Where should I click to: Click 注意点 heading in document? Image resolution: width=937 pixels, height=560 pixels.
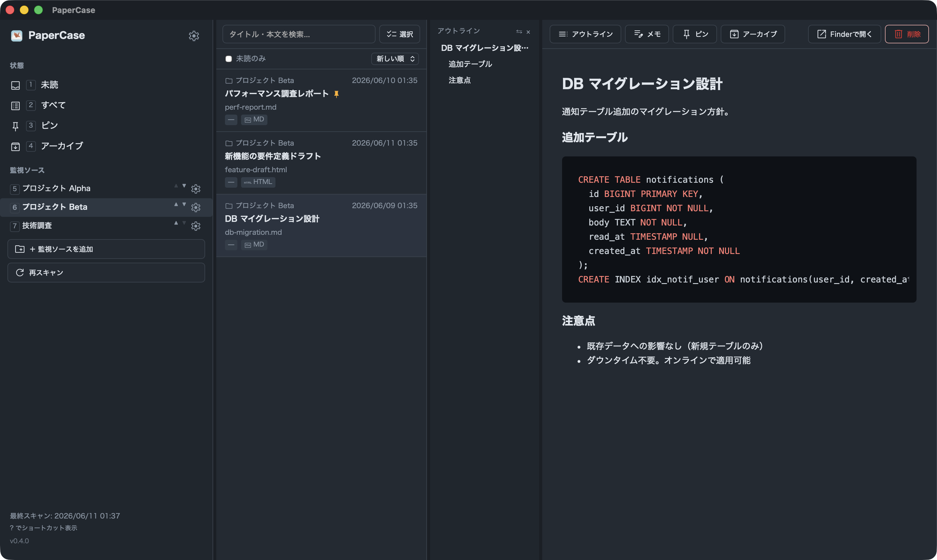point(578,321)
